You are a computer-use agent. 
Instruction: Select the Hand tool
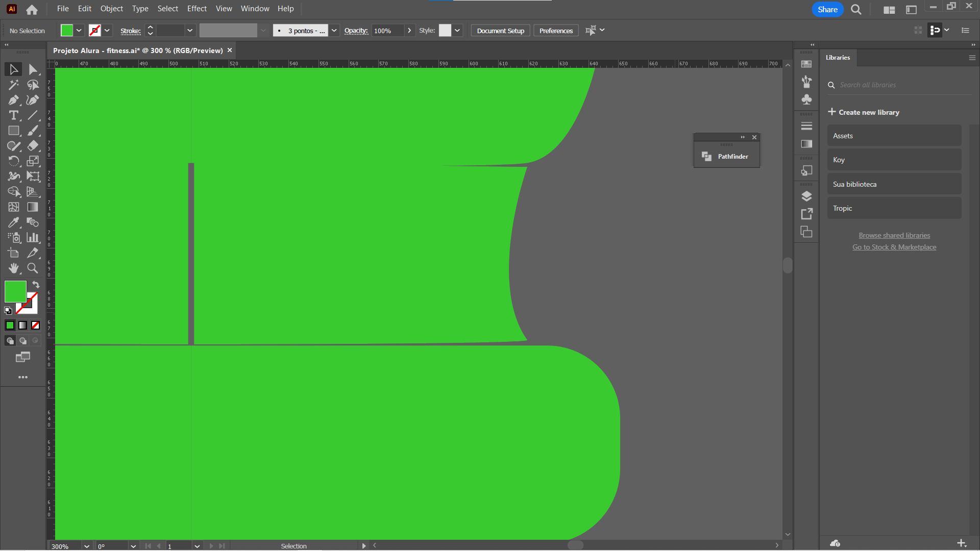[14, 268]
